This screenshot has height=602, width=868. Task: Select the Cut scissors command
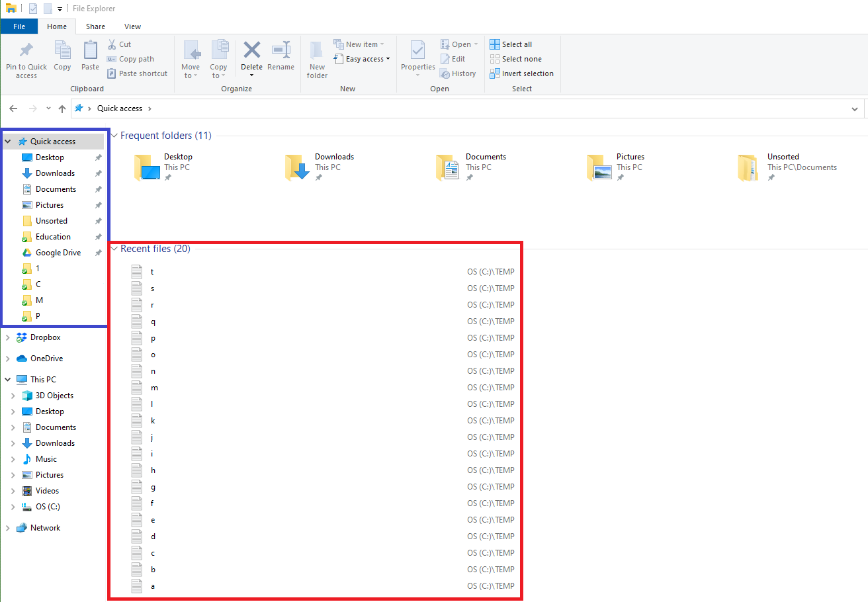point(119,44)
